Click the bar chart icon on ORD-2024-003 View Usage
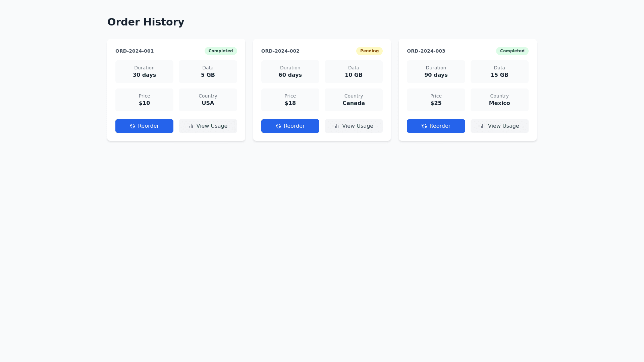Screen dimensions: 644x362 482,126
